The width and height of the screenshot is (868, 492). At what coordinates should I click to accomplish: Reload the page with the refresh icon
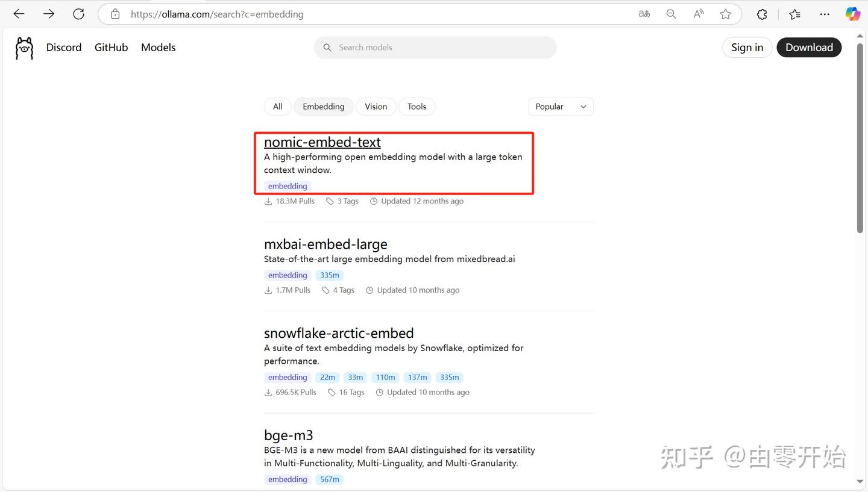(x=78, y=14)
